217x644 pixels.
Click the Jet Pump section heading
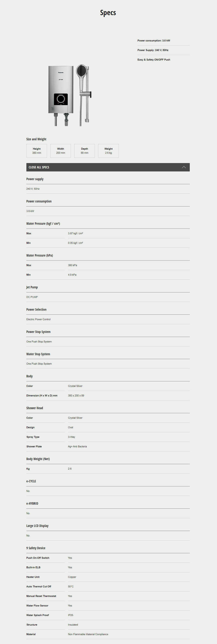(32, 287)
